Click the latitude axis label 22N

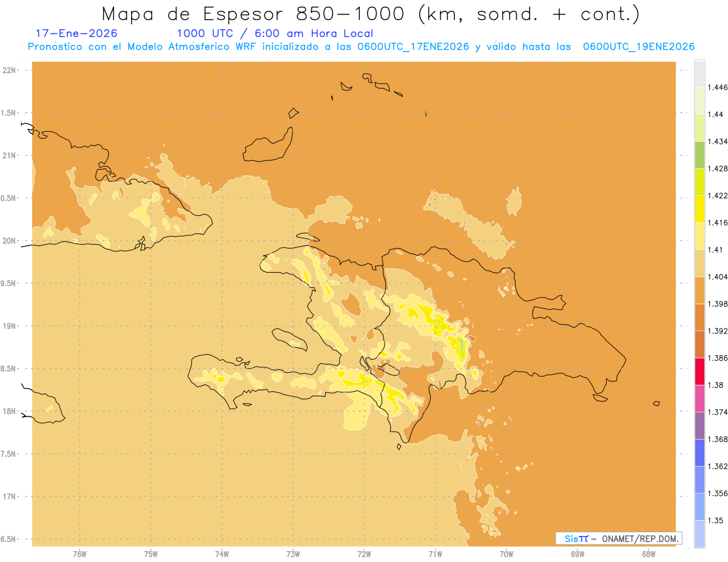pyautogui.click(x=8, y=70)
